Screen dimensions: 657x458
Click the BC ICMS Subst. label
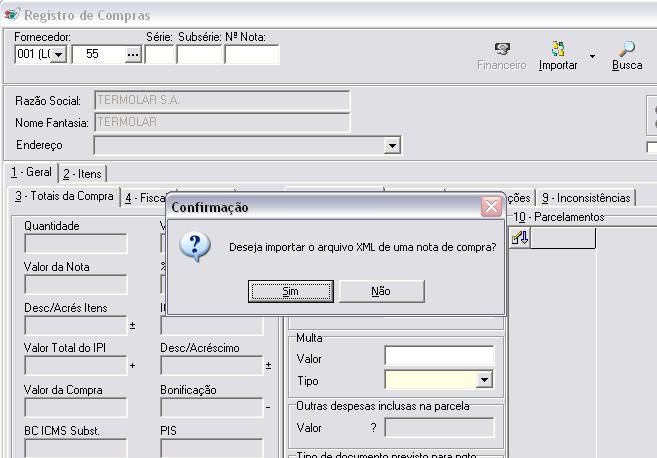(62, 431)
